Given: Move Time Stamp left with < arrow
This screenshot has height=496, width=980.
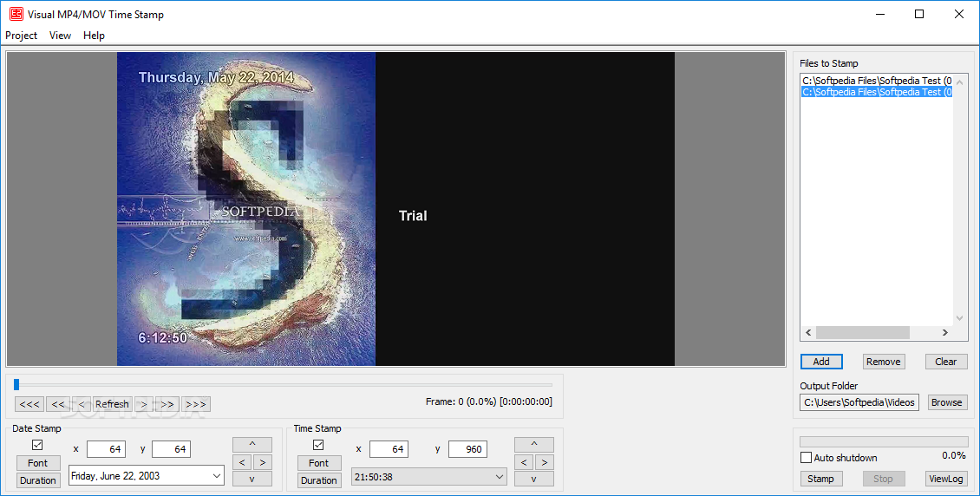Looking at the screenshot, I should click(x=524, y=462).
